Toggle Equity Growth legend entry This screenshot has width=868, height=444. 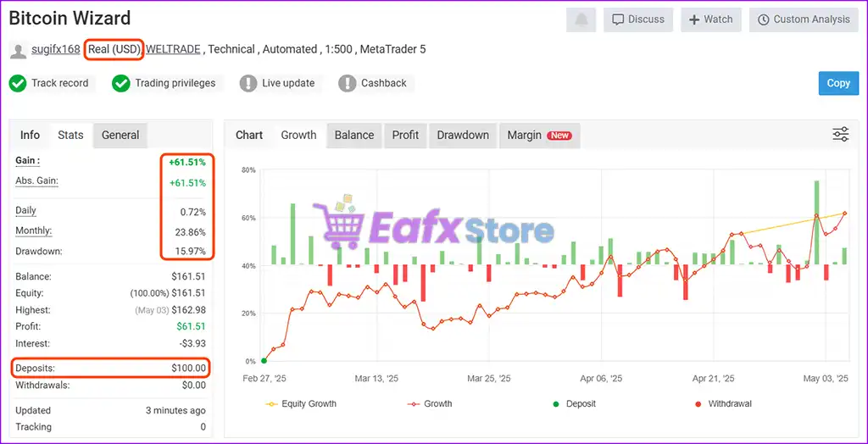(x=301, y=403)
